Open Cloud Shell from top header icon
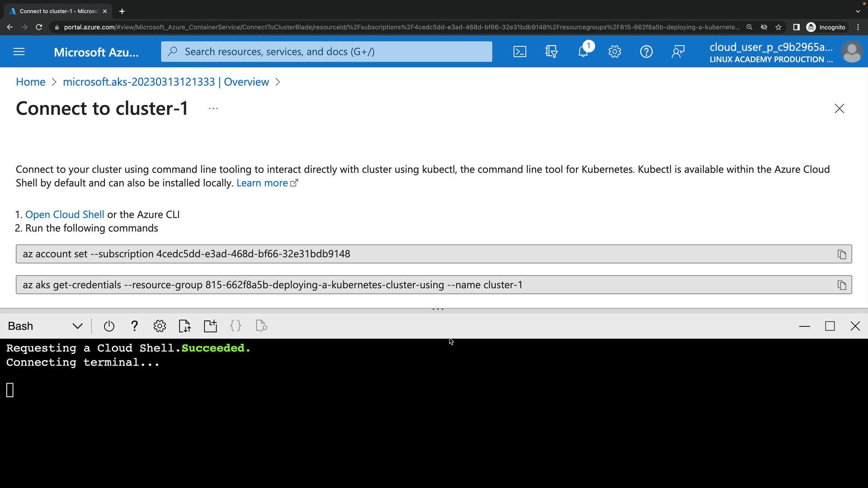This screenshot has height=488, width=868. [520, 52]
